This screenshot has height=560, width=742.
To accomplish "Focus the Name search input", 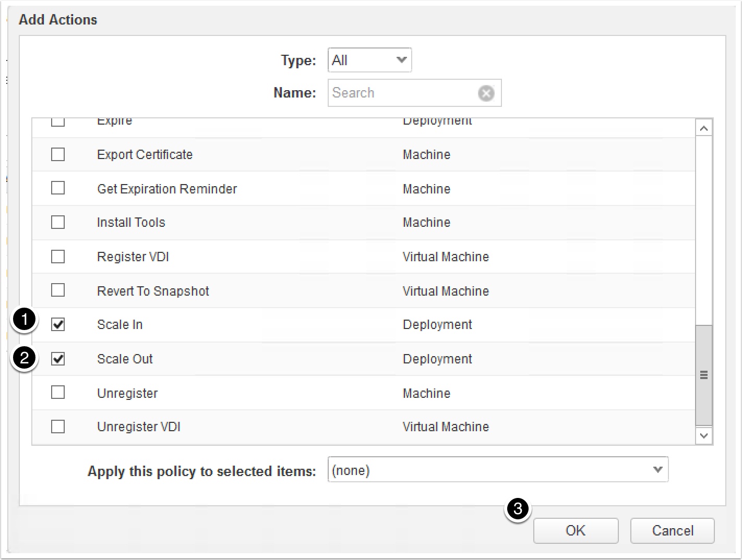I will coord(402,93).
